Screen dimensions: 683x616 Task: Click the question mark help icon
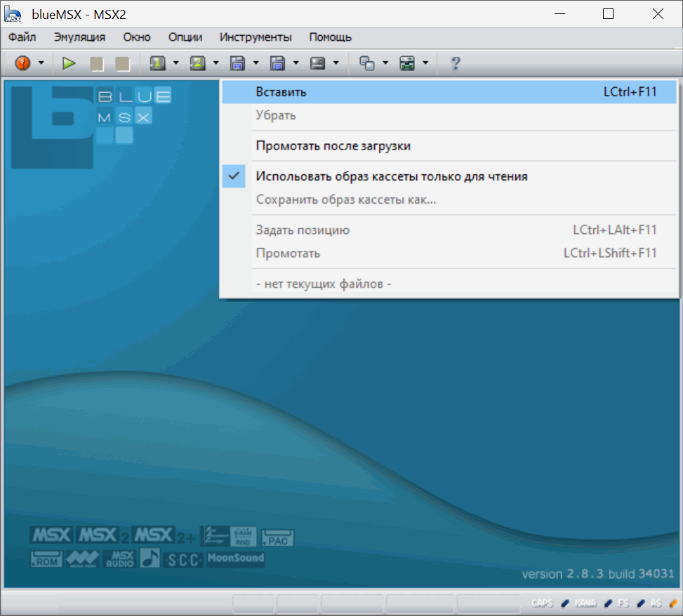click(456, 63)
